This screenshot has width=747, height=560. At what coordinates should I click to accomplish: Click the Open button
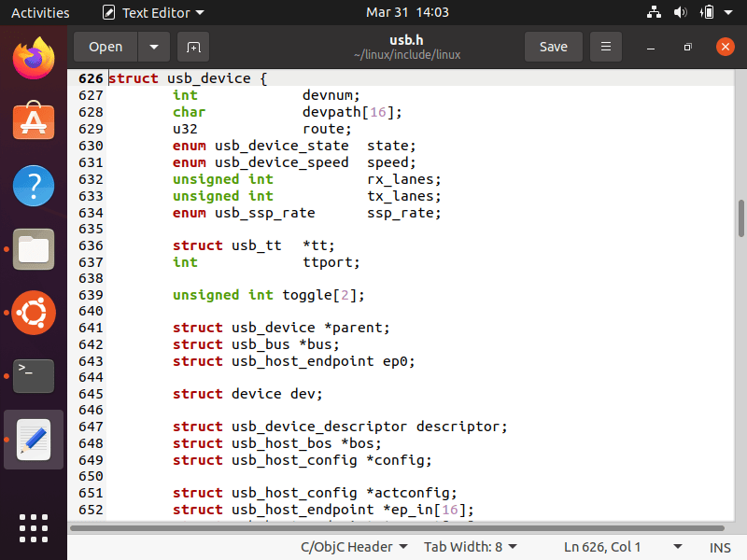pos(106,47)
